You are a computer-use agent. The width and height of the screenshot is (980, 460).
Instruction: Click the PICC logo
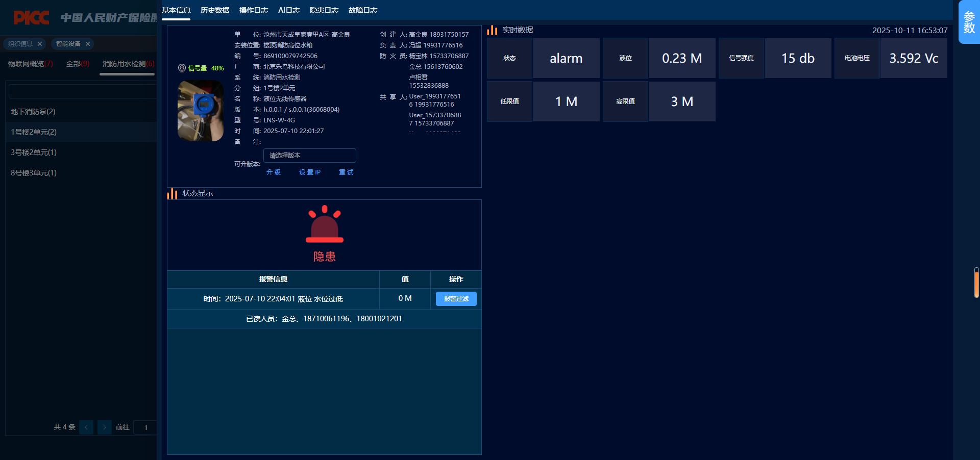tap(31, 18)
